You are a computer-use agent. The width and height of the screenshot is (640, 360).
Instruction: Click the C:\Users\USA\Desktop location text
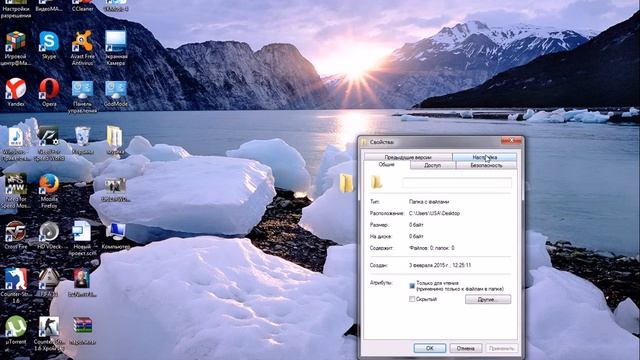pos(434,213)
